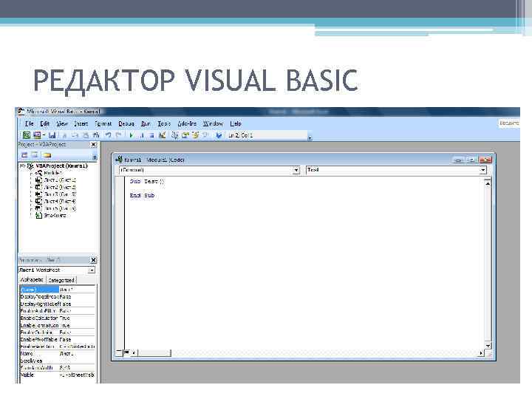Click Full Module View button at code window bottom
The image size is (532, 399).
(x=126, y=353)
